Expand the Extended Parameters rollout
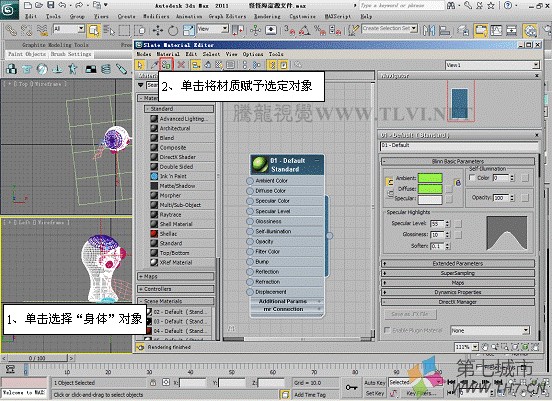 458,263
